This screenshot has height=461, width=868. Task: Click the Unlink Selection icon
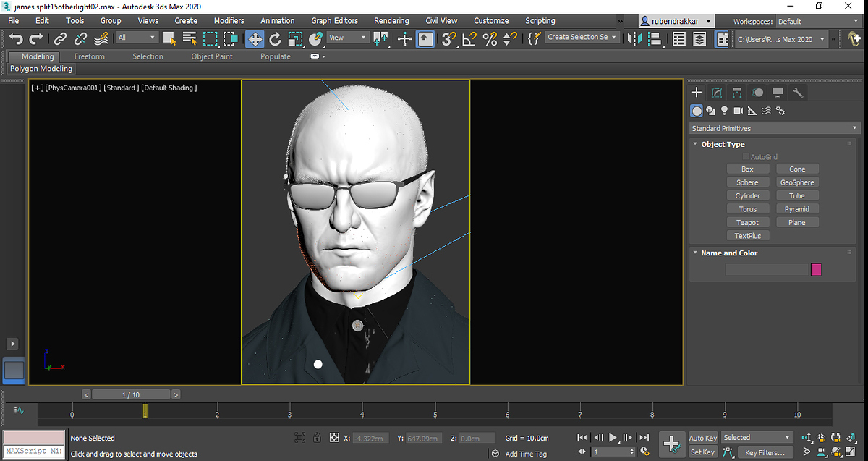click(x=81, y=39)
